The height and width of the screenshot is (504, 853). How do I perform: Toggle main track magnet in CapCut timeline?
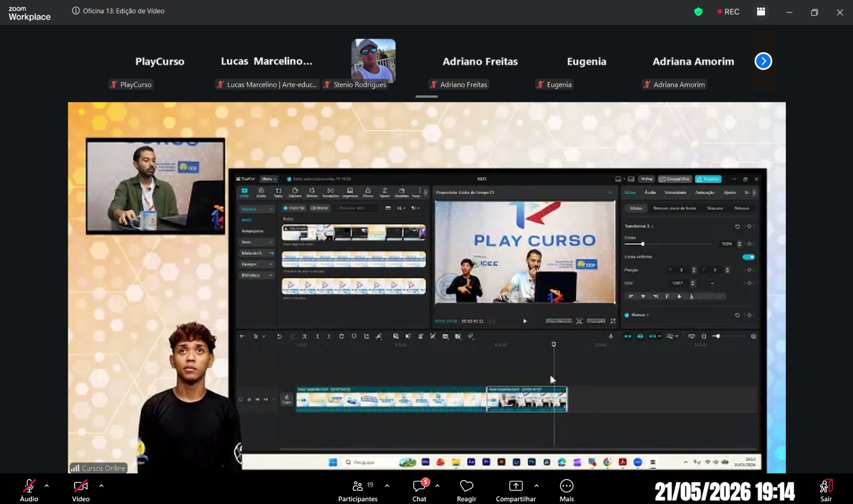pos(627,336)
